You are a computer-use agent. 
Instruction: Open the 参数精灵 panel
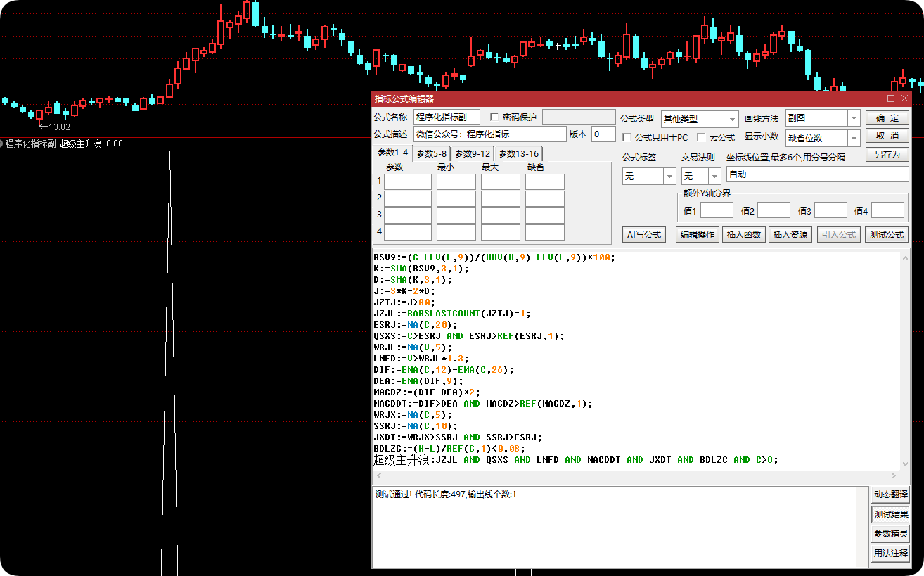890,534
